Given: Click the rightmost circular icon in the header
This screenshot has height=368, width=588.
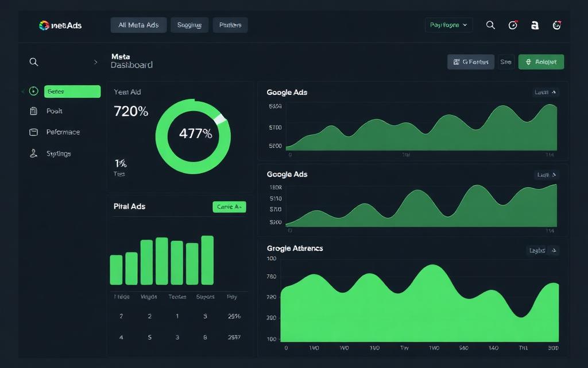Looking at the screenshot, I should 556,25.
